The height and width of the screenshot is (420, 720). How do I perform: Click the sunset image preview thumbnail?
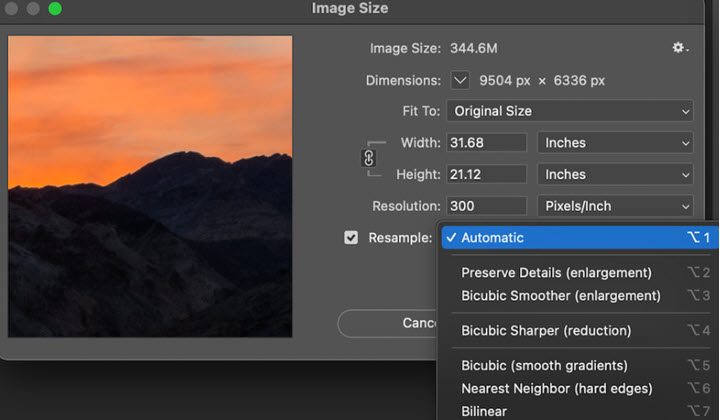(x=150, y=186)
